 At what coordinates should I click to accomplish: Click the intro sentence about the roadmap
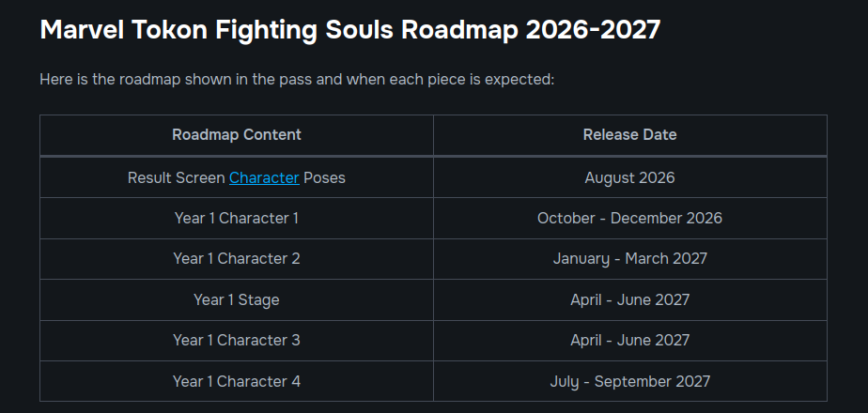click(297, 80)
